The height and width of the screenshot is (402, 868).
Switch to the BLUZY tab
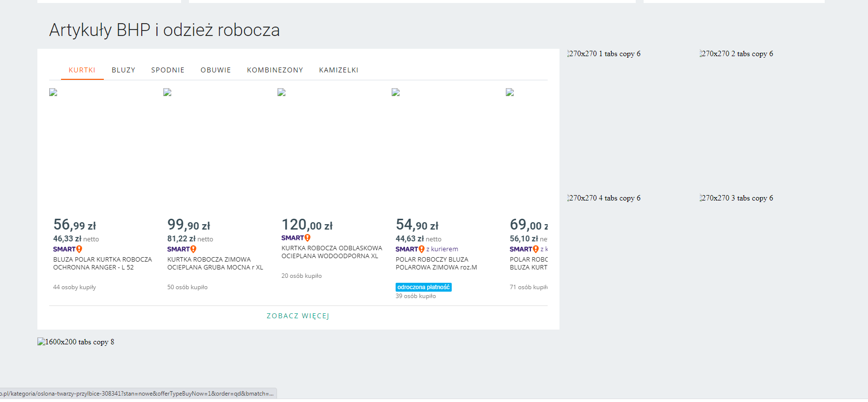pyautogui.click(x=123, y=70)
